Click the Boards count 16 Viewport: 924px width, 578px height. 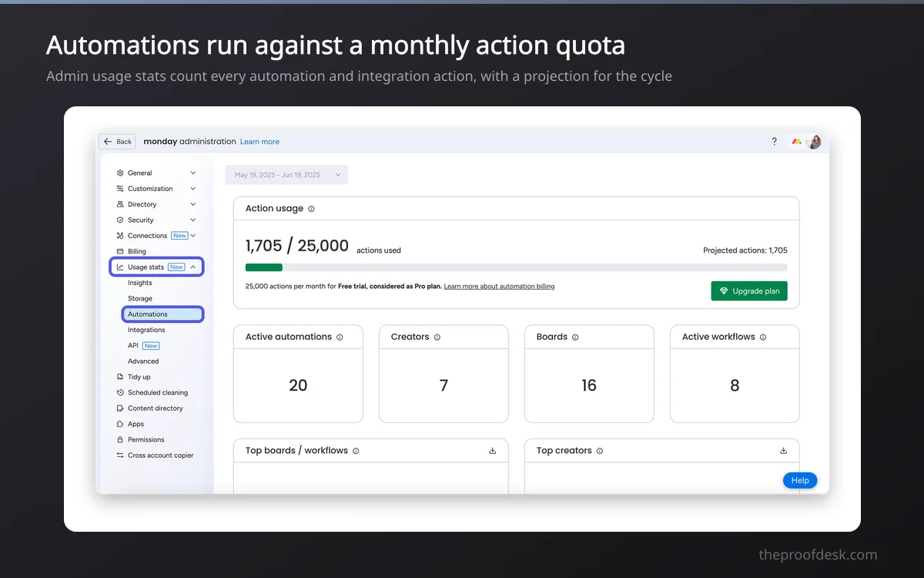click(589, 385)
